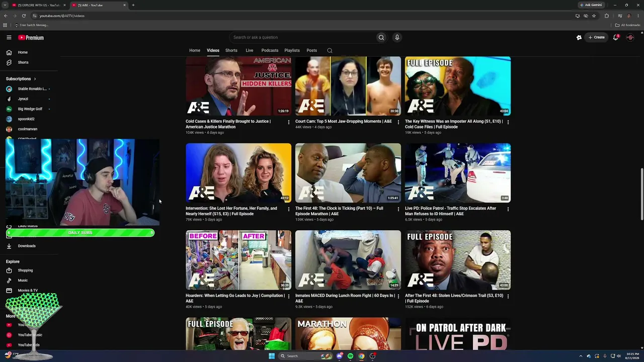Open options for Live PD Police Patrol video
644x362 pixels.
click(508, 209)
